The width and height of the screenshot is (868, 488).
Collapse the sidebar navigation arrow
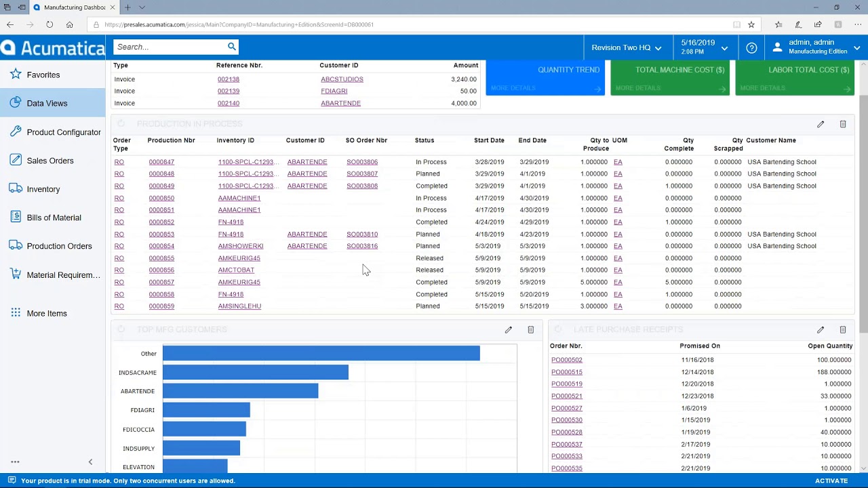[90, 462]
